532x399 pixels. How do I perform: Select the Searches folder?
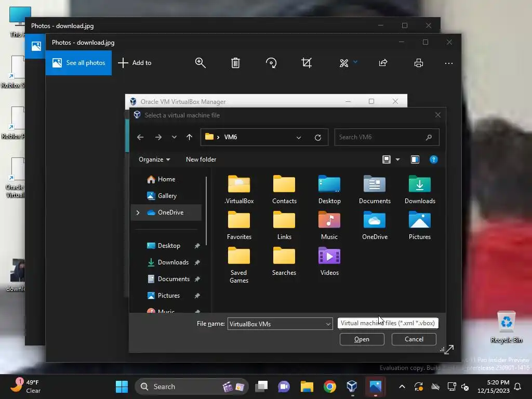pos(284,261)
